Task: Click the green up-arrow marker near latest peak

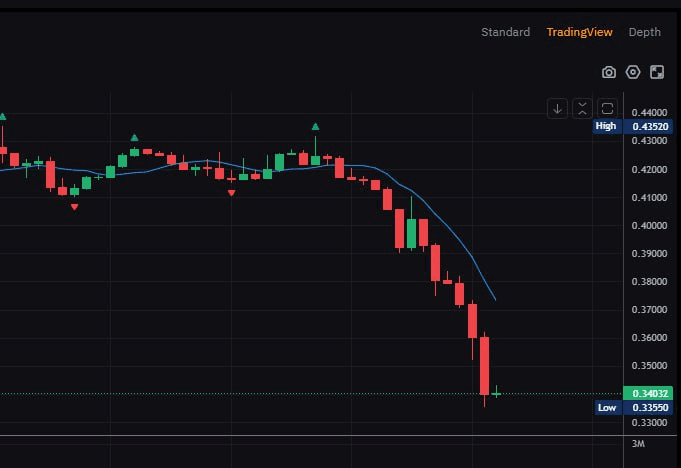Action: [x=315, y=126]
